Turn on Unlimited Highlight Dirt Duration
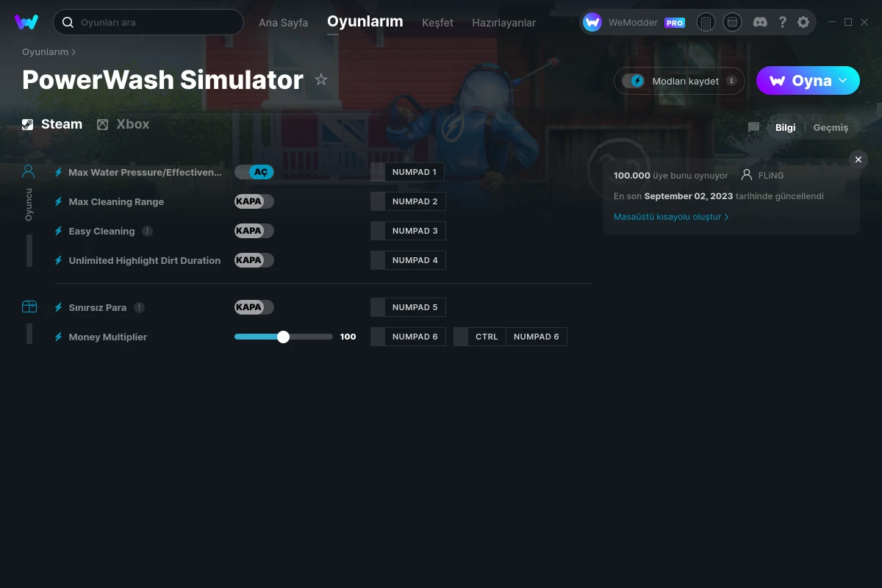Screen dimensions: 882x588 [254, 260]
